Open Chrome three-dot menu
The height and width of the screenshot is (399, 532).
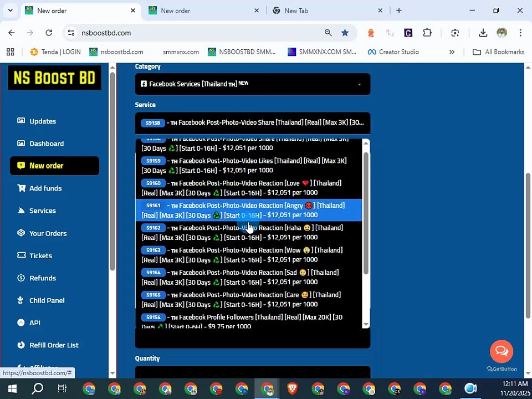click(x=520, y=33)
